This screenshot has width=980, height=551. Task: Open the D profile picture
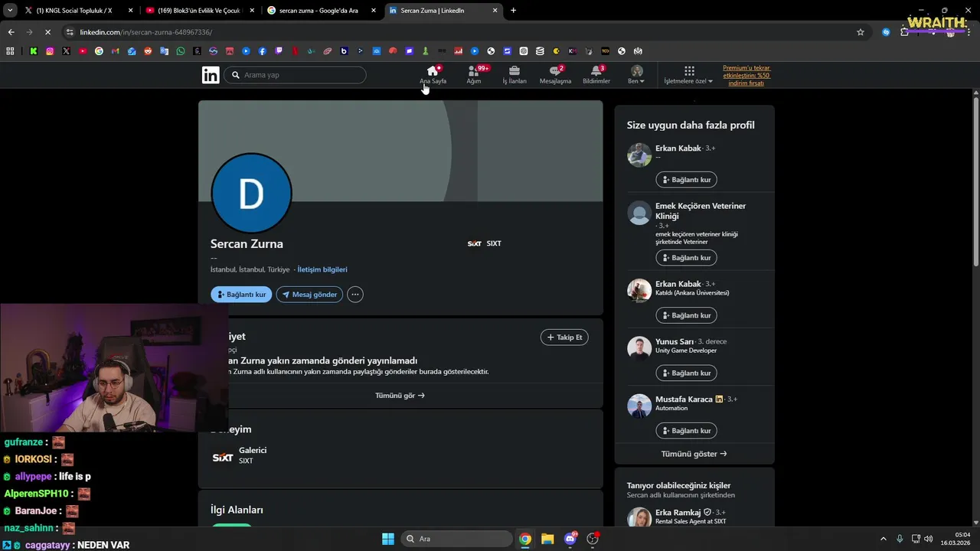(251, 194)
